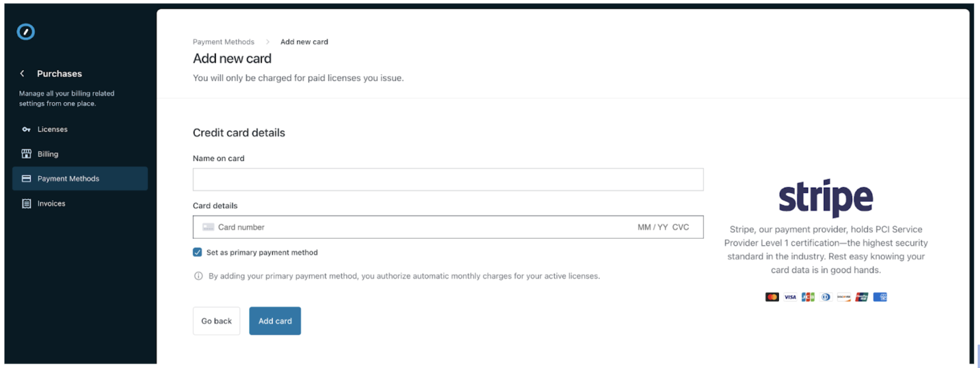Click the CVC field
This screenshot has height=368, width=980.
(x=681, y=227)
